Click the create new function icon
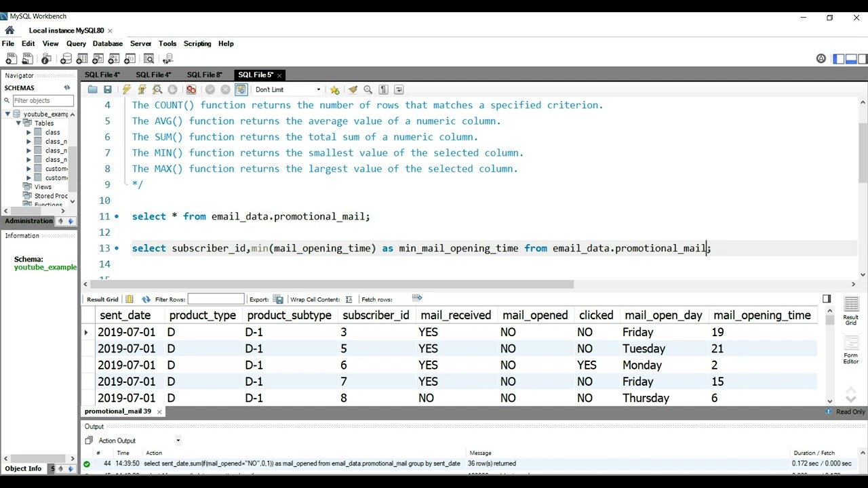The width and height of the screenshot is (868, 488). (x=131, y=59)
